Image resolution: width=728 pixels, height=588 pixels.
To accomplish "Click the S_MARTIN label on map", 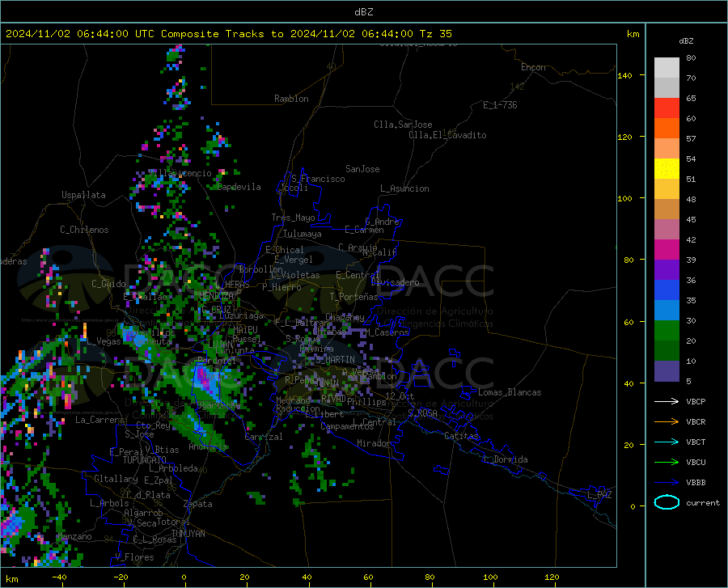I will [x=335, y=360].
